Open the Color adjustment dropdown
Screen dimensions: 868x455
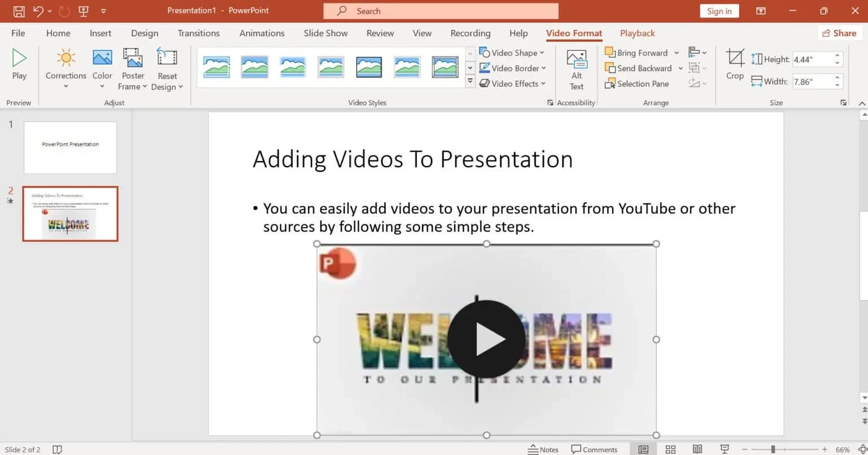[x=102, y=68]
